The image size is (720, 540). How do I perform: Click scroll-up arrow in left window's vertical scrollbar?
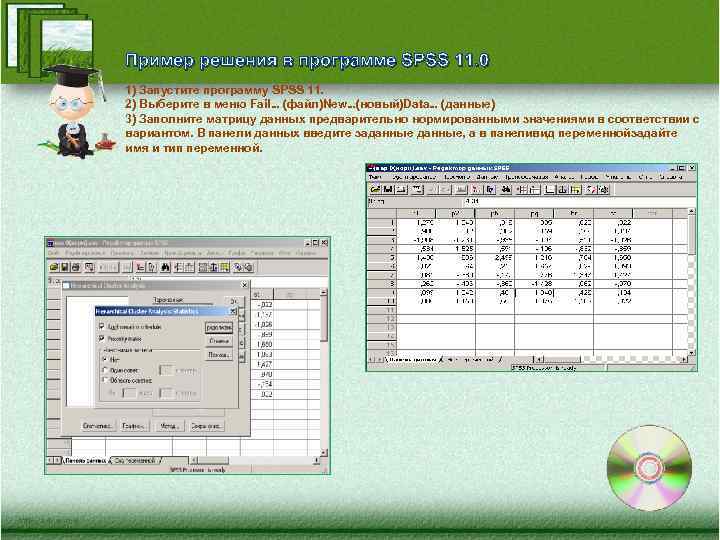tap(324, 292)
